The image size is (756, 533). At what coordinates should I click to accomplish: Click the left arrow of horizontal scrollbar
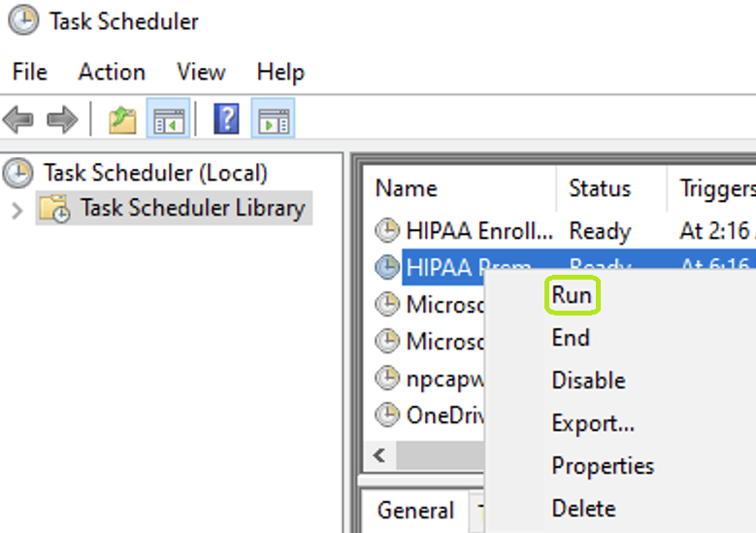coord(379,455)
